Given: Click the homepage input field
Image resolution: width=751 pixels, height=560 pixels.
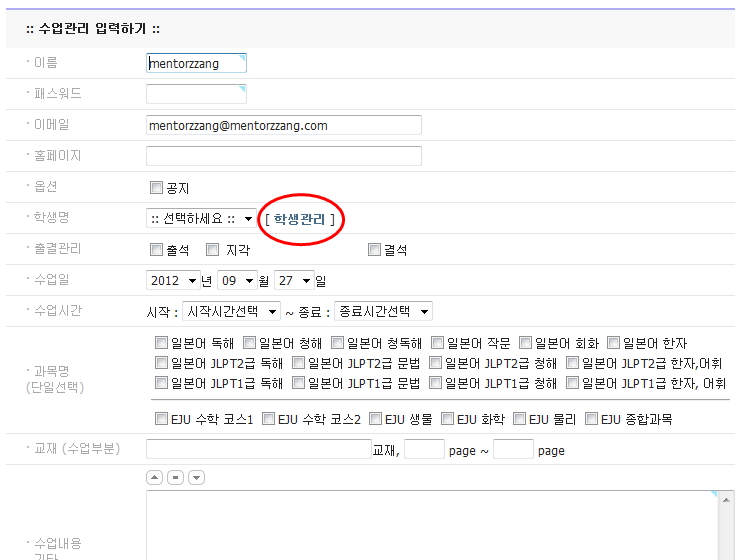Looking at the screenshot, I should point(283,156).
